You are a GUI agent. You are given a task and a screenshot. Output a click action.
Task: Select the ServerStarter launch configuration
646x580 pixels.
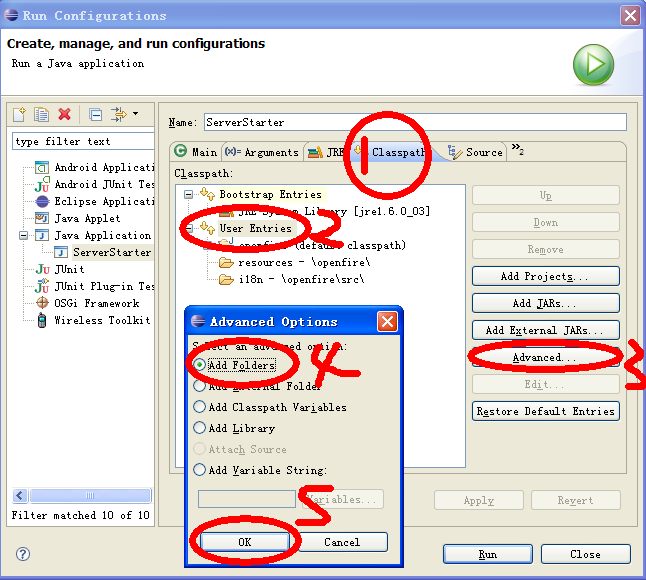[x=112, y=252]
